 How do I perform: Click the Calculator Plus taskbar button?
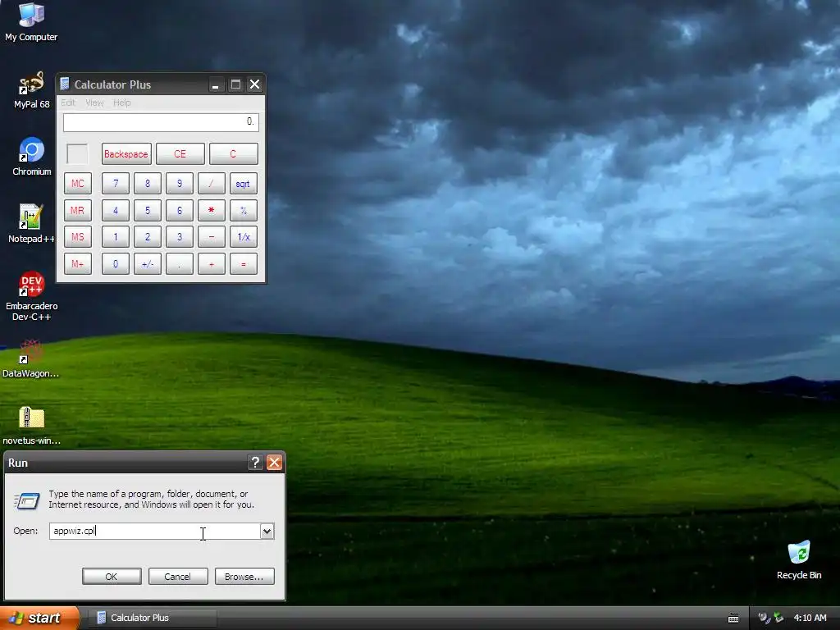(x=152, y=618)
